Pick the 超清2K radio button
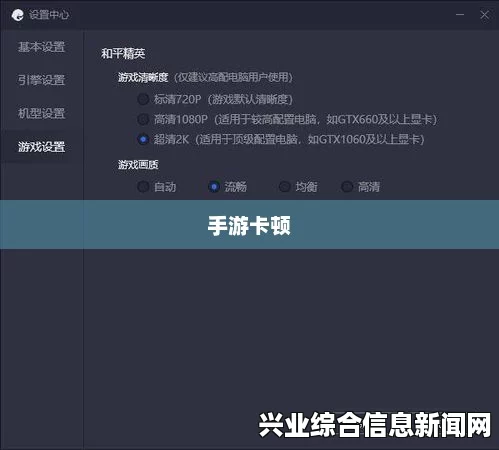The width and height of the screenshot is (499, 450). tap(143, 139)
